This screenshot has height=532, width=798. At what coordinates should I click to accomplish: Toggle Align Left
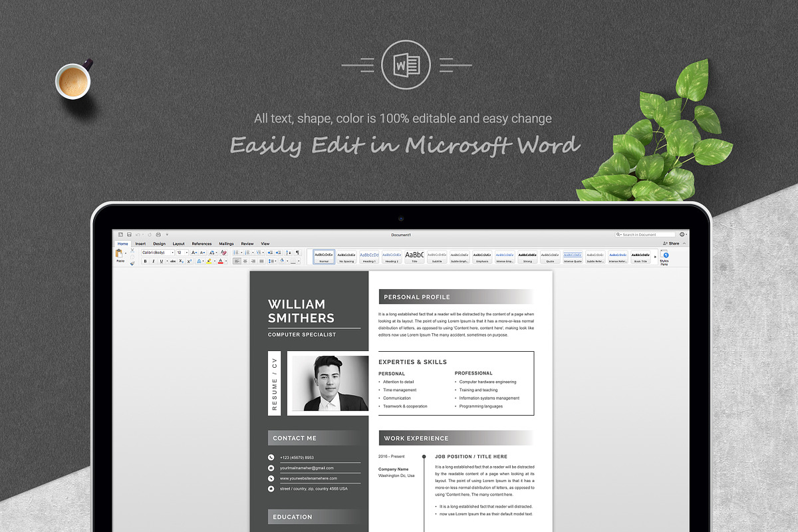237,261
